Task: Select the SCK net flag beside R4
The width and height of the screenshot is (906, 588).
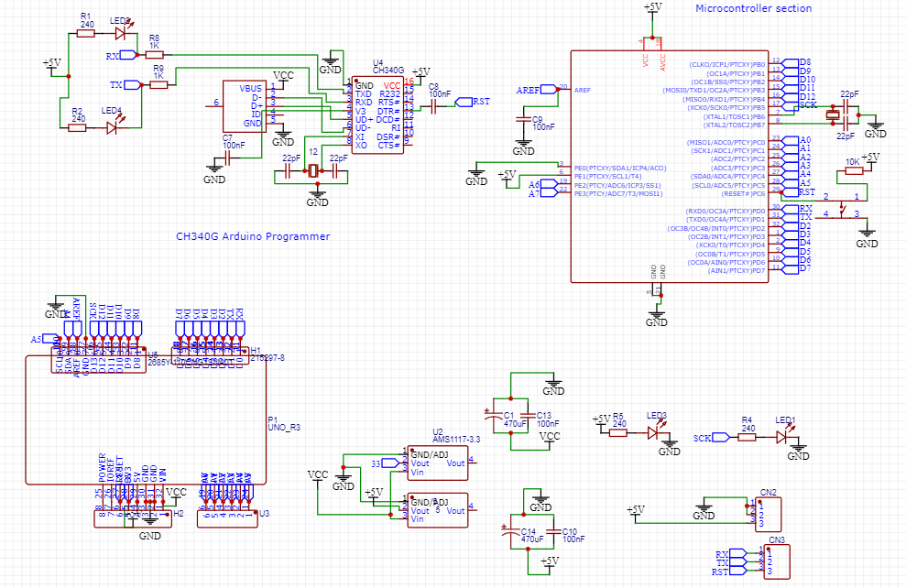Action: (712, 438)
